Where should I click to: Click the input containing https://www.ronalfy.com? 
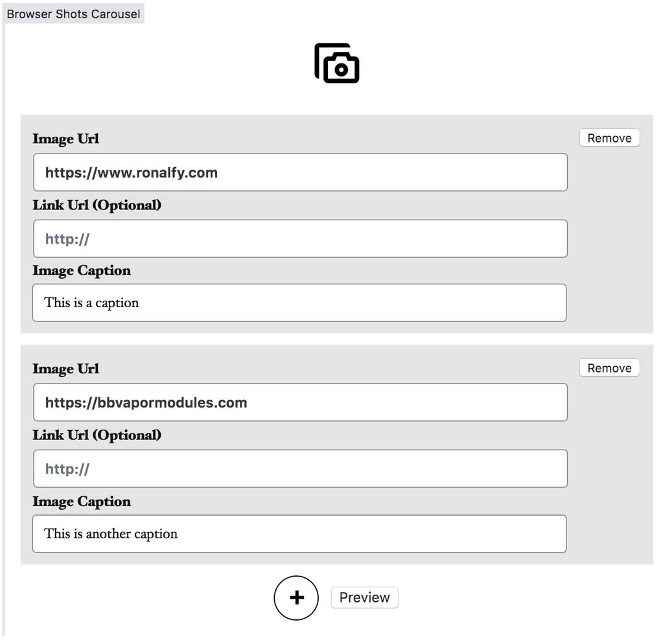click(300, 172)
